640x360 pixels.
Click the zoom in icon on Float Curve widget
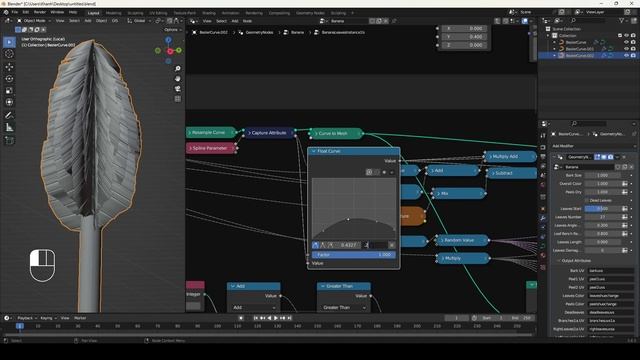click(369, 172)
